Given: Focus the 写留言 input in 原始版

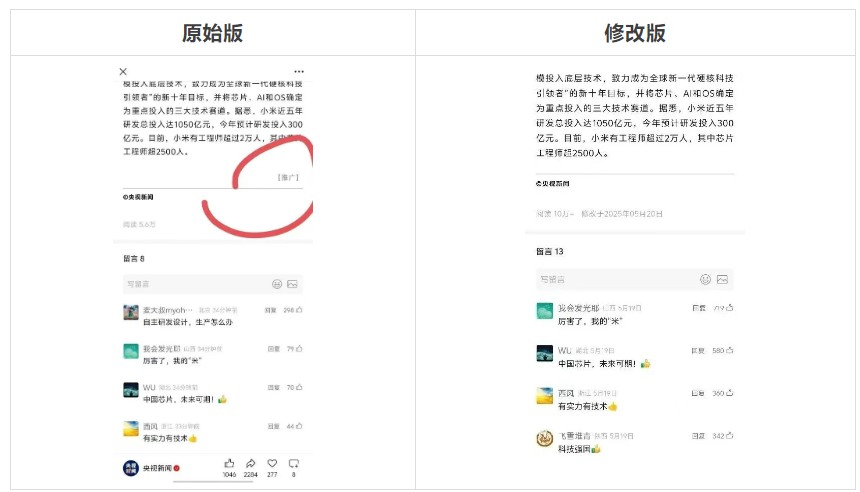Looking at the screenshot, I should (213, 284).
